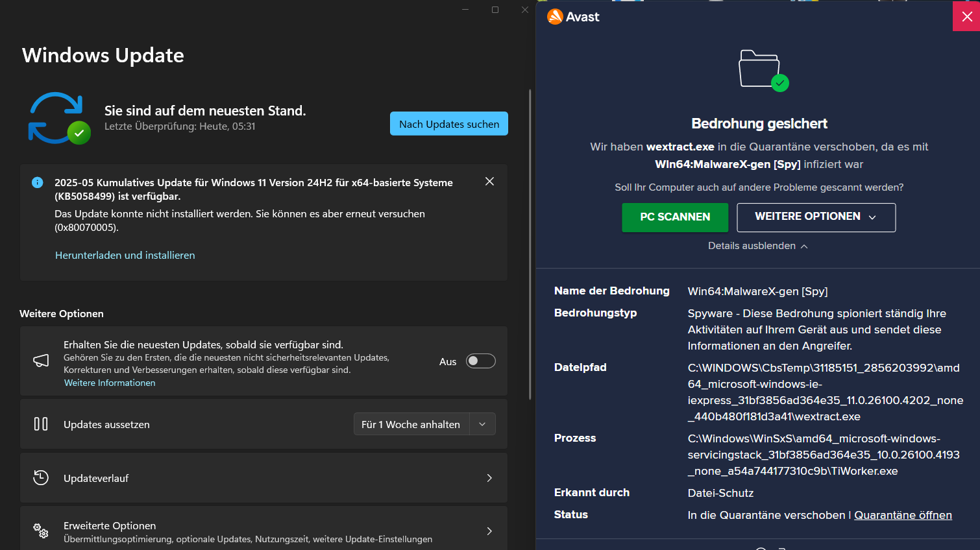Select the Updates aussetzen row label
The height and width of the screenshot is (550, 980).
106,424
